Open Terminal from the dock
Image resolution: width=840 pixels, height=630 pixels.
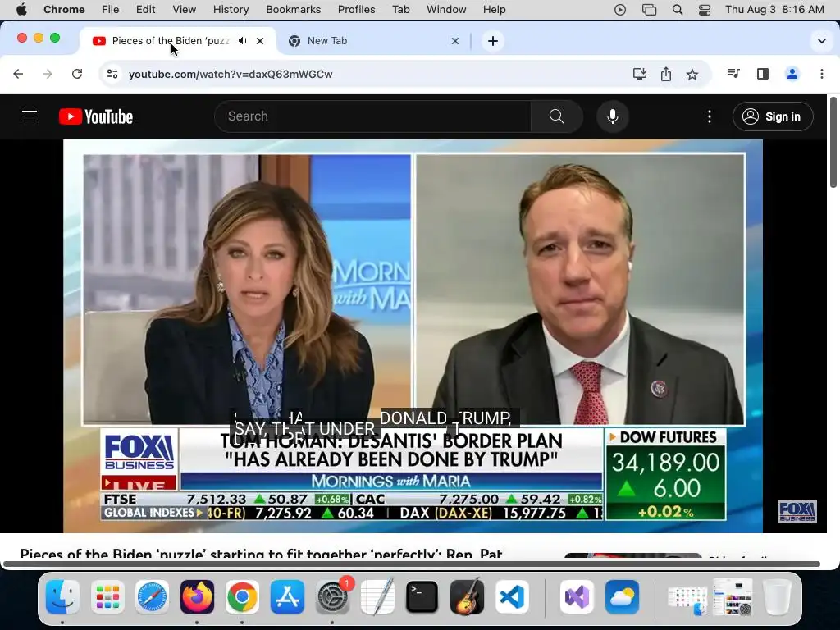422,596
